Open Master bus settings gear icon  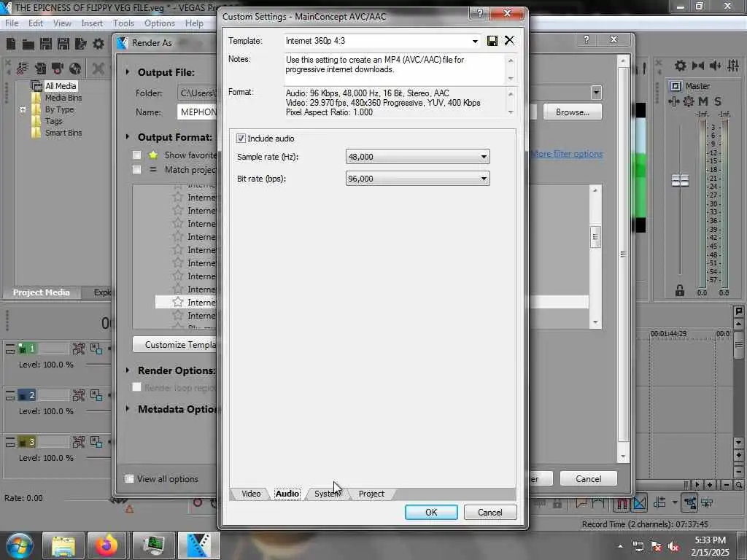coord(689,101)
